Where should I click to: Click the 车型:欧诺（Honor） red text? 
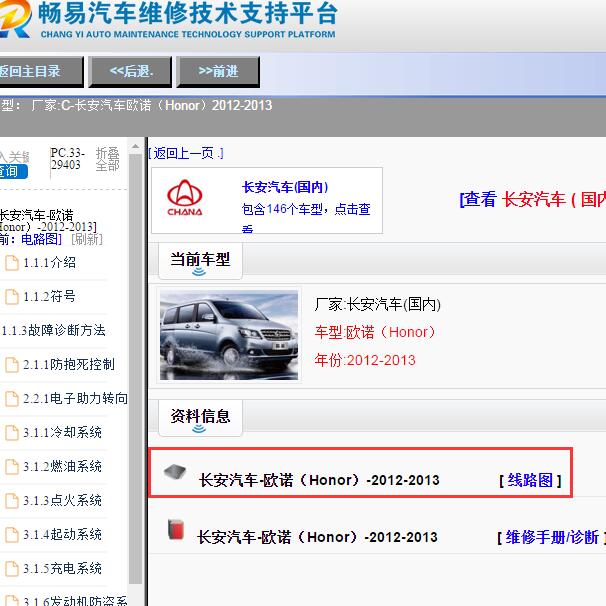[x=375, y=332]
